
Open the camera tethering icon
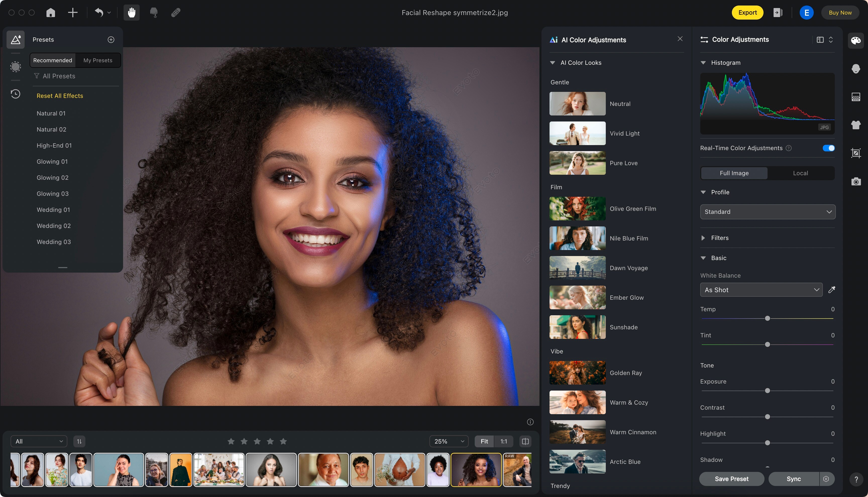click(x=856, y=181)
